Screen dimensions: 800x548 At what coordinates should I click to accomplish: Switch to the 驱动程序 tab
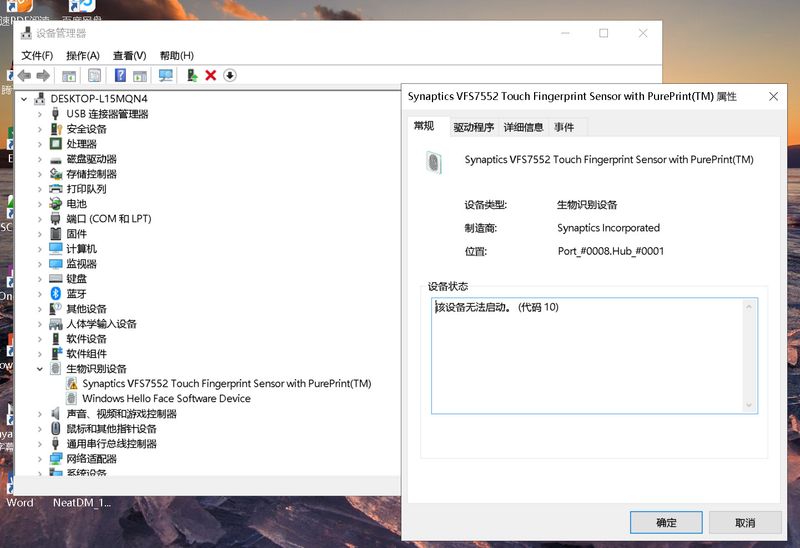(x=473, y=127)
